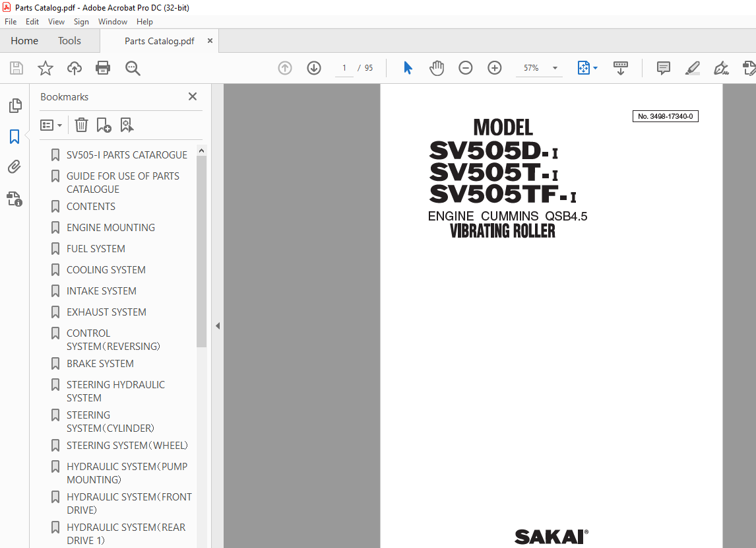Click the Save file icon

click(16, 68)
